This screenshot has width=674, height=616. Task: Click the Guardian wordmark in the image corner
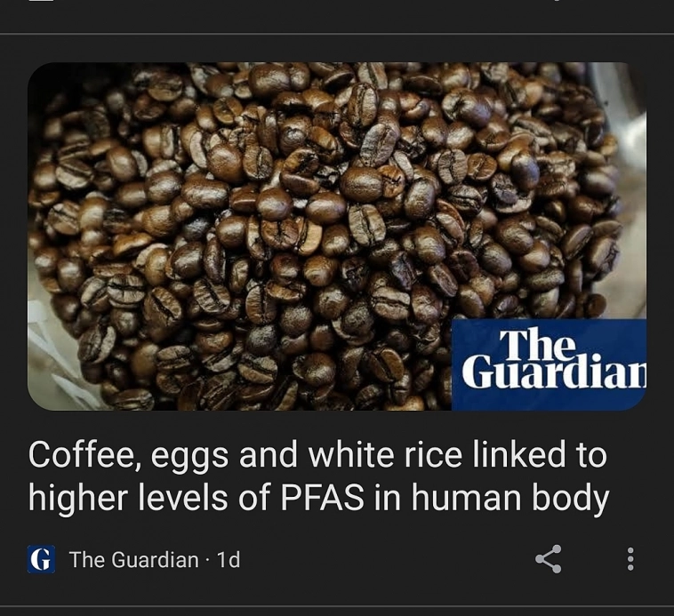point(549,364)
